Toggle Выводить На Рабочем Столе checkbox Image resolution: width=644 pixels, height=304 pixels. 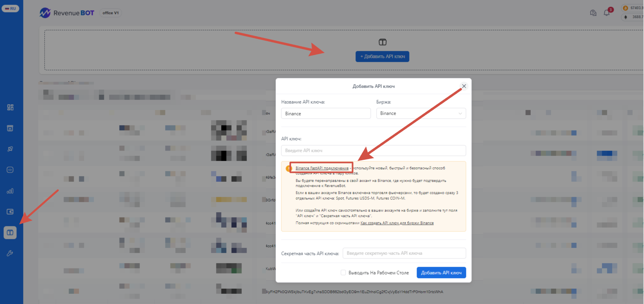point(343,273)
